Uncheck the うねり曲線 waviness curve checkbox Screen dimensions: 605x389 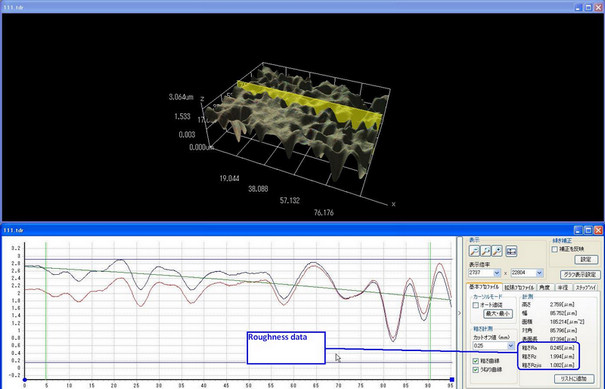(476, 370)
